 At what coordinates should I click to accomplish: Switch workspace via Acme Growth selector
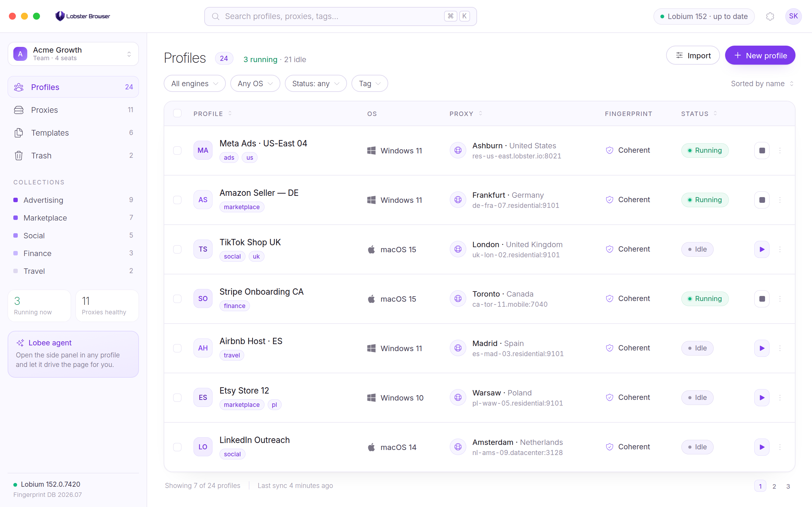tap(73, 54)
